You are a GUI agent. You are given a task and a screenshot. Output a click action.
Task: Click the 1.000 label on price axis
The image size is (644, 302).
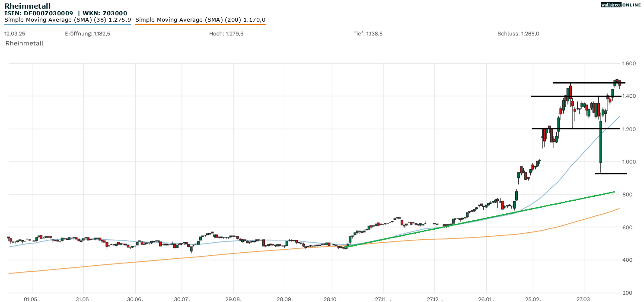pos(629,162)
